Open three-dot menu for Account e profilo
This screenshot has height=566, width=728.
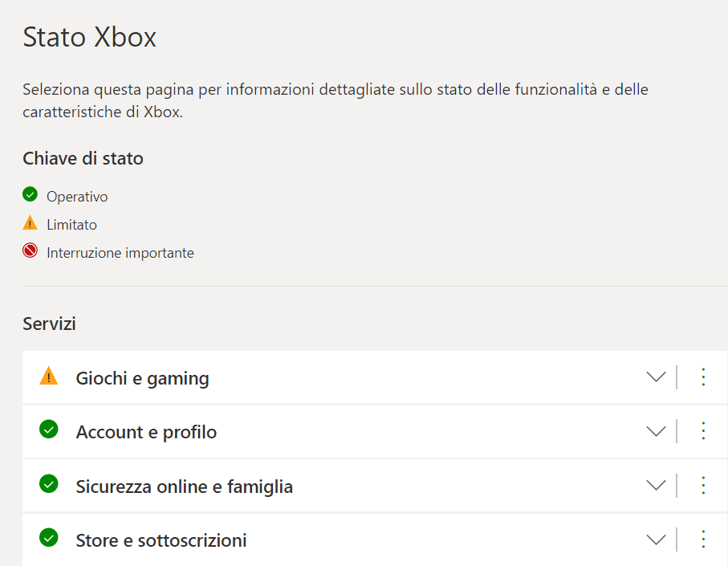(703, 431)
